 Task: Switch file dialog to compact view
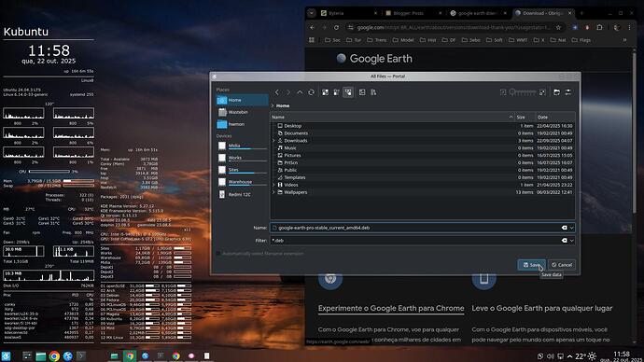[x=336, y=92]
